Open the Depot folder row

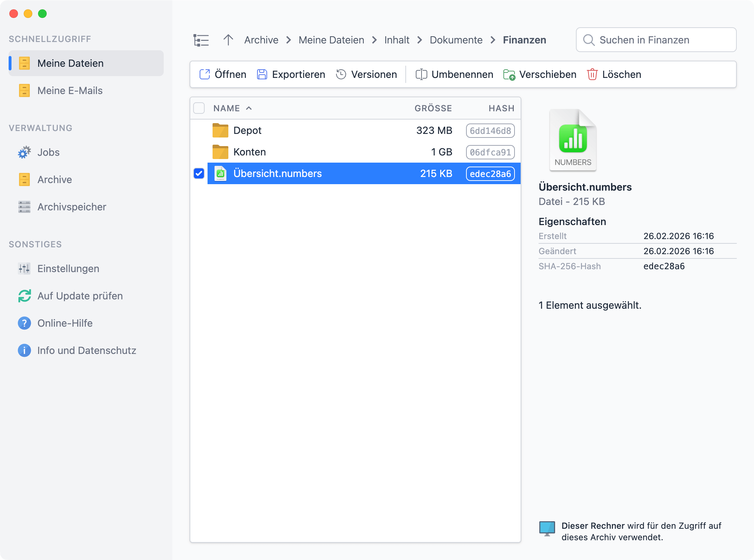[x=247, y=130]
